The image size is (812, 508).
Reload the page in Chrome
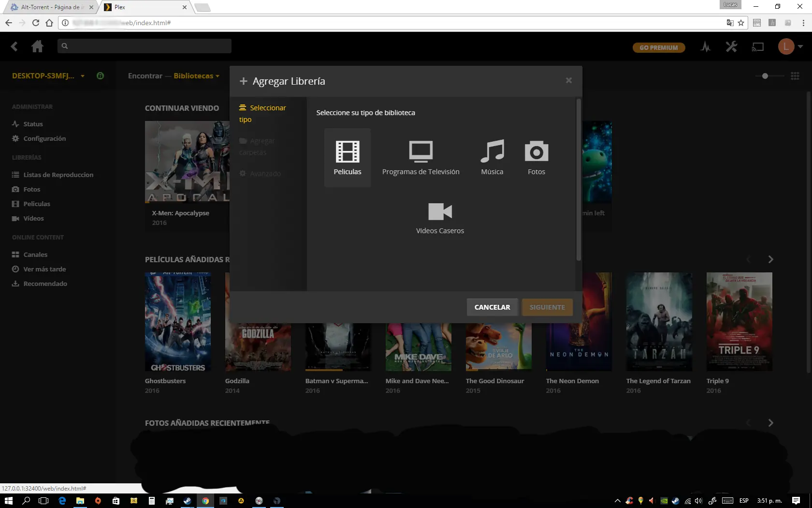(36, 23)
